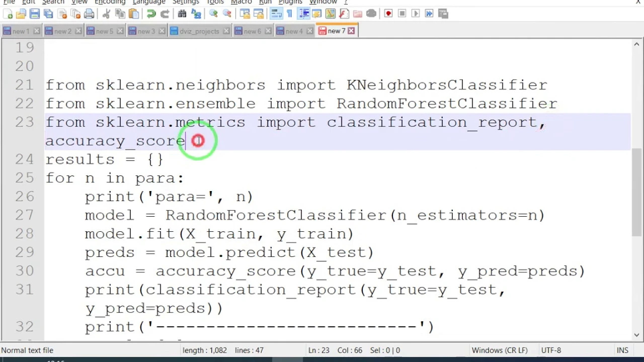Click the Copy toolbar icon

pos(120,14)
